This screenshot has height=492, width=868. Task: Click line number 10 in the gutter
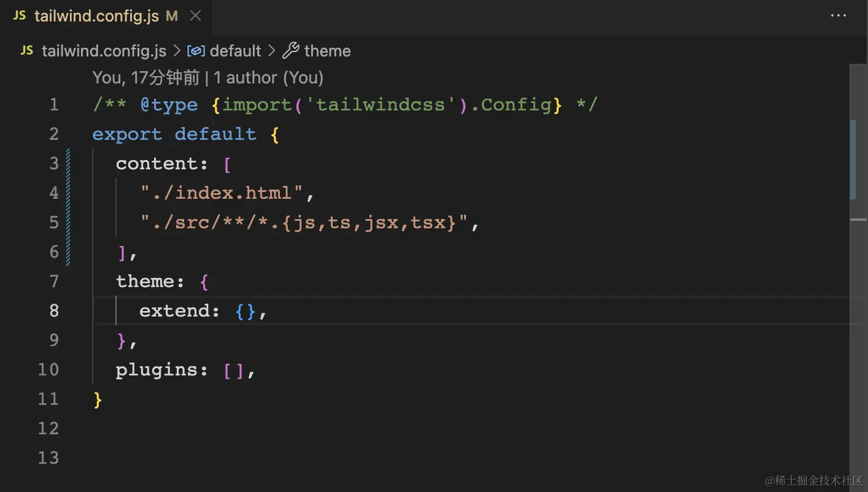pos(48,370)
